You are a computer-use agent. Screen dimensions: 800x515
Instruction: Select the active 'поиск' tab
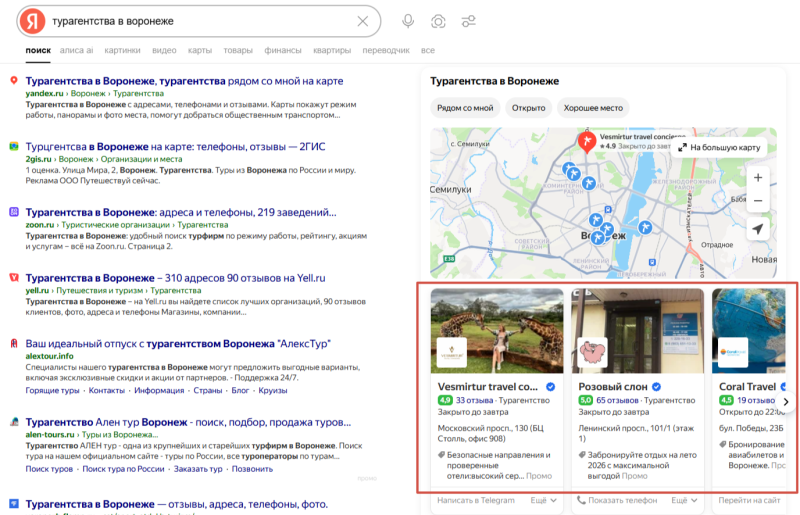(x=38, y=50)
